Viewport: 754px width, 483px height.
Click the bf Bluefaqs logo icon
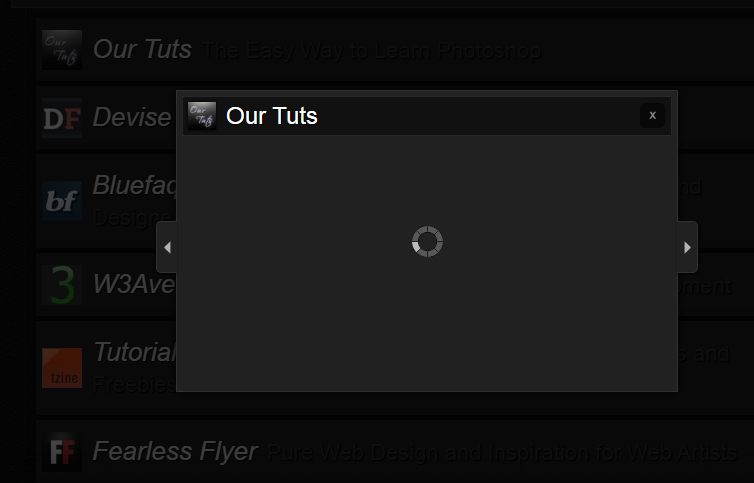(x=62, y=201)
